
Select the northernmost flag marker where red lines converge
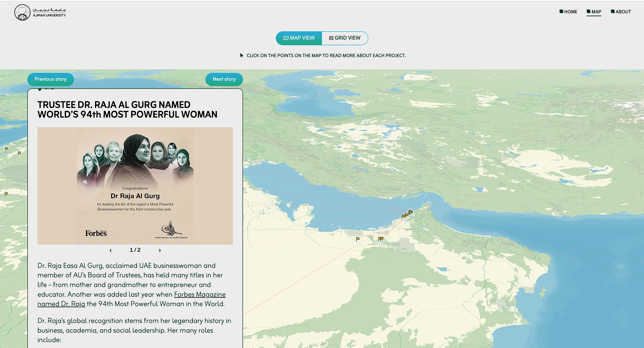tap(410, 212)
